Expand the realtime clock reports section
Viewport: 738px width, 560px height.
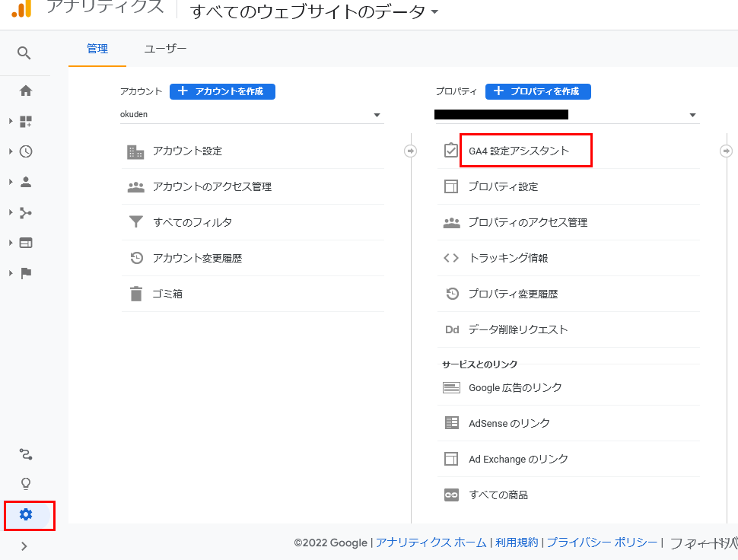pos(26,151)
